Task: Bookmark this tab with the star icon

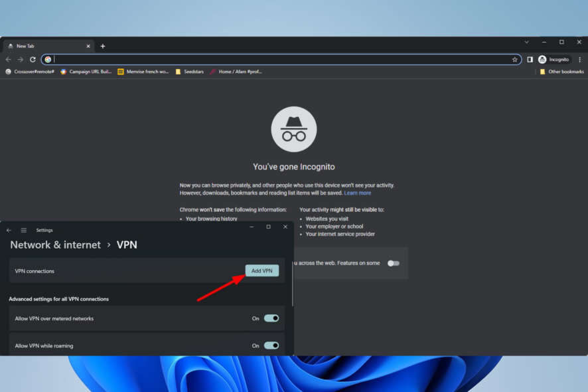Action: 514,59
